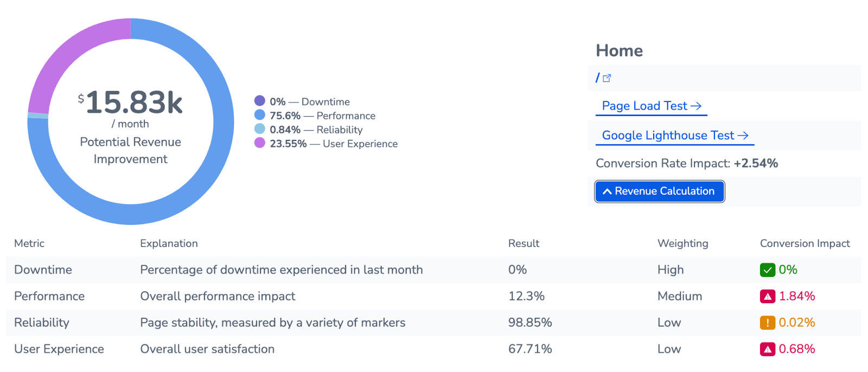Click the Medium weighting cell
Viewport: 868px width, 372px height.
(x=680, y=297)
